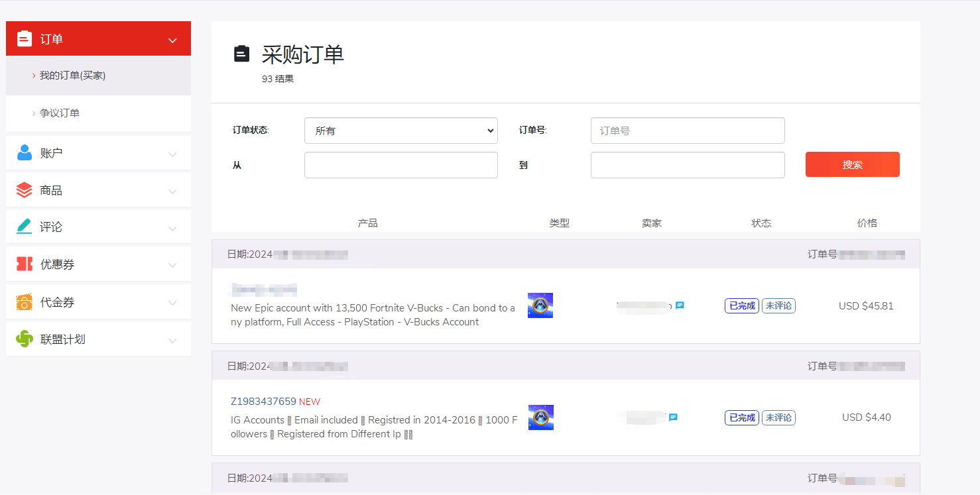
Task: Click the 订单号 input field
Action: [687, 131]
